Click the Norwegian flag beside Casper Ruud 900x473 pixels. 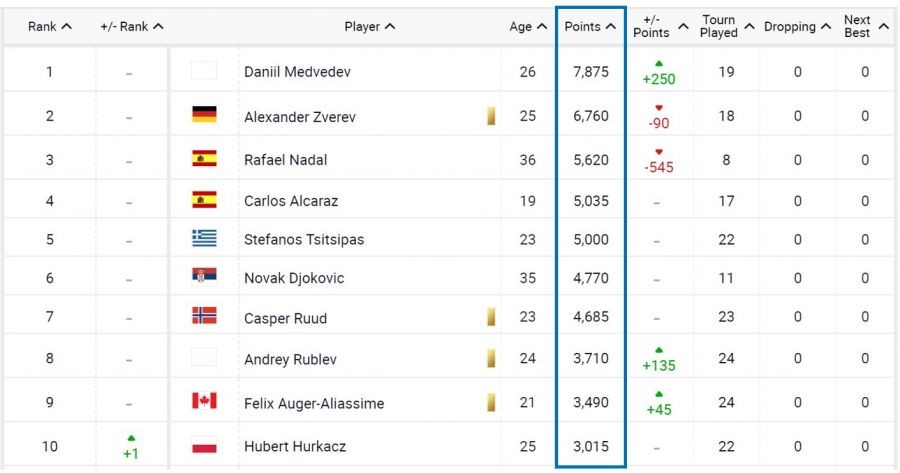(x=204, y=316)
